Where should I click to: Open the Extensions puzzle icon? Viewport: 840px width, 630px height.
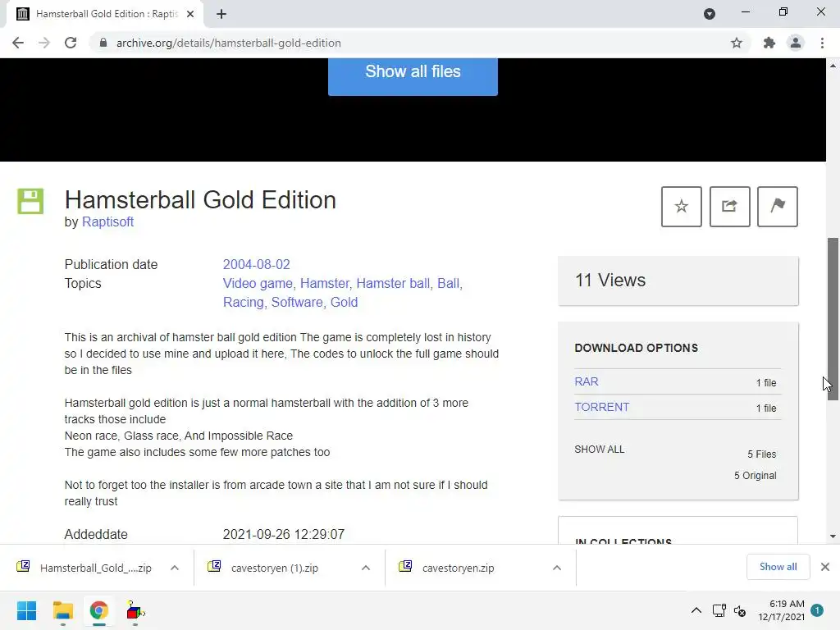coord(769,43)
